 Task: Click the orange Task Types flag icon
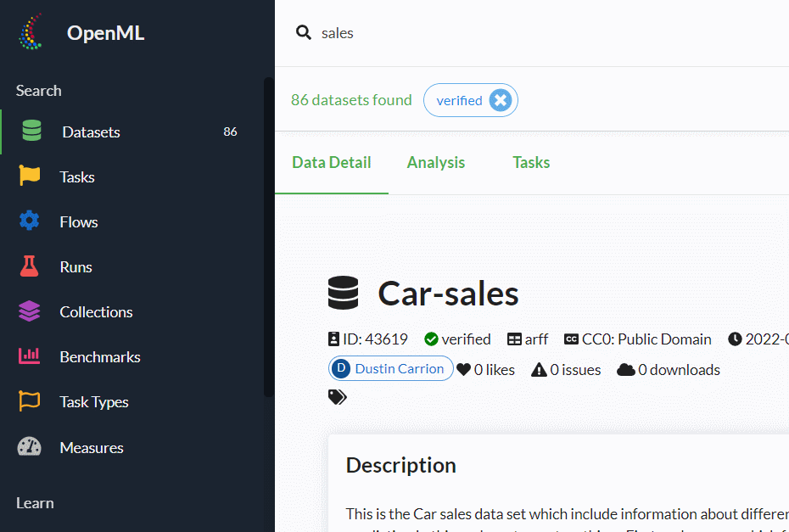[30, 401]
